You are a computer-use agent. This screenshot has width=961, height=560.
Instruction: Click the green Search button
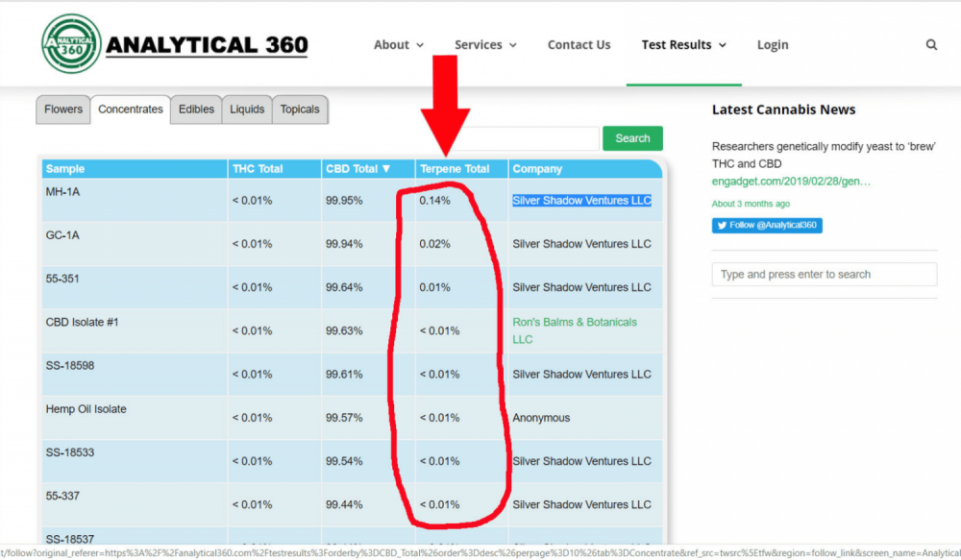[632, 138]
